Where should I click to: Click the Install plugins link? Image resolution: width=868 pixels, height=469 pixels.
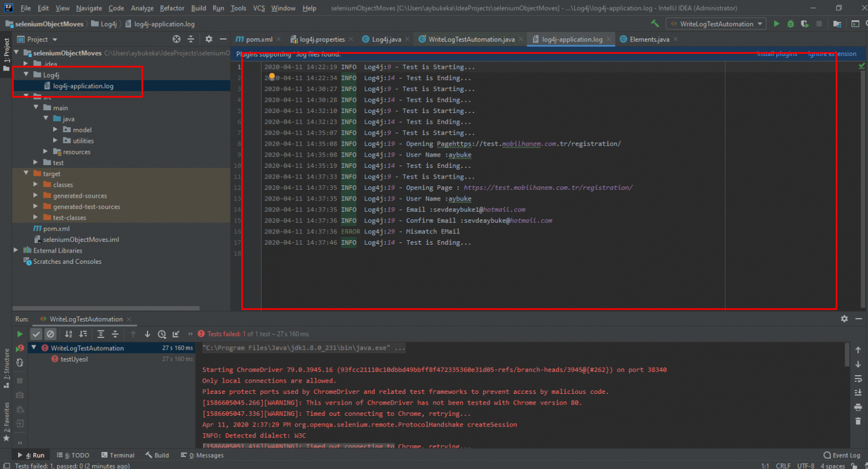pyautogui.click(x=777, y=54)
